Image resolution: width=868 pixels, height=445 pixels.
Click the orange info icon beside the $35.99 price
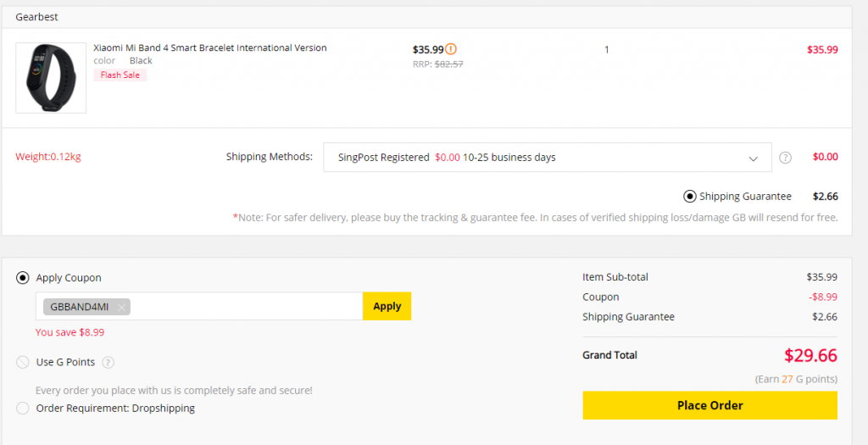click(x=451, y=49)
